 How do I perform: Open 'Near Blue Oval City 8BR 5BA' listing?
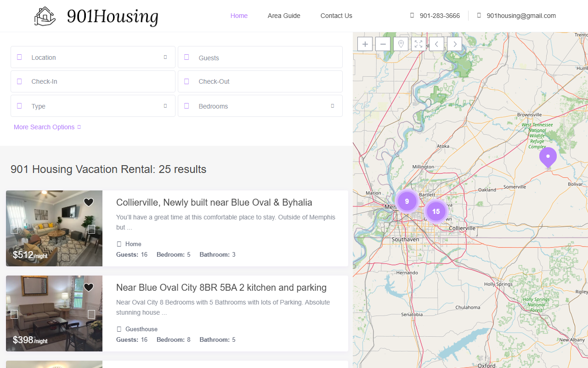pyautogui.click(x=221, y=287)
